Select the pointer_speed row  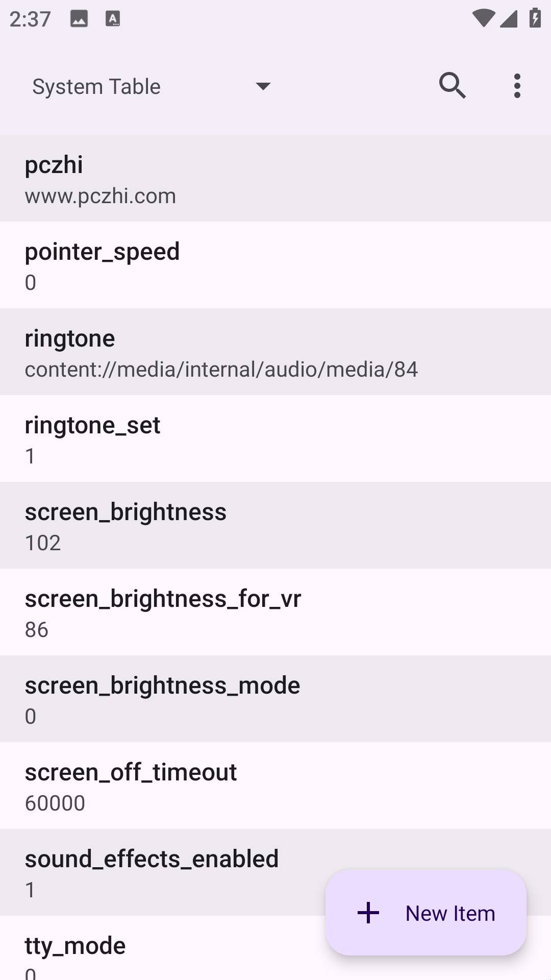coord(275,265)
